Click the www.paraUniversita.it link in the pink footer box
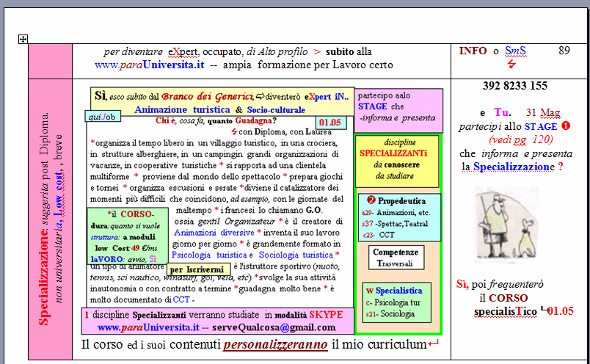 coord(148,327)
